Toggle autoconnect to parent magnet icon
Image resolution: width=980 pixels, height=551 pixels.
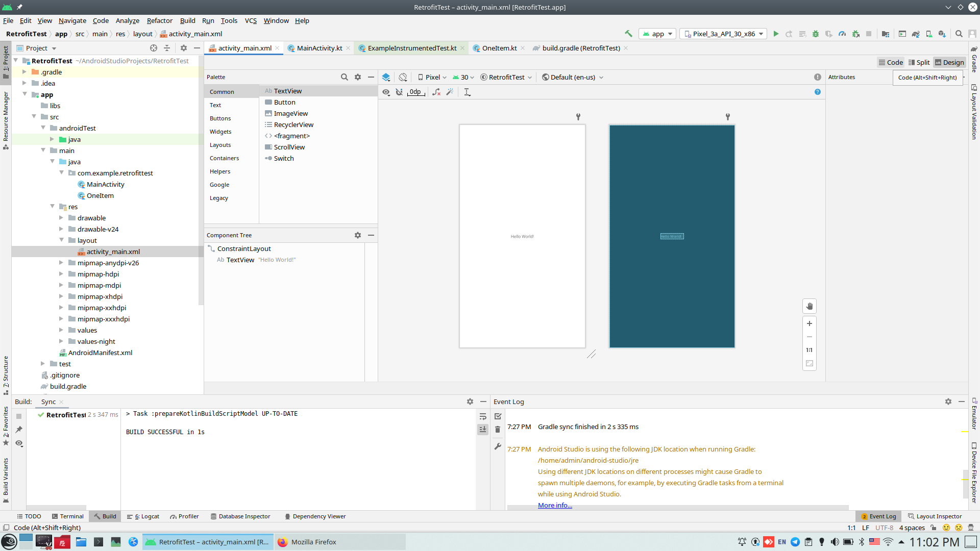pyautogui.click(x=399, y=92)
